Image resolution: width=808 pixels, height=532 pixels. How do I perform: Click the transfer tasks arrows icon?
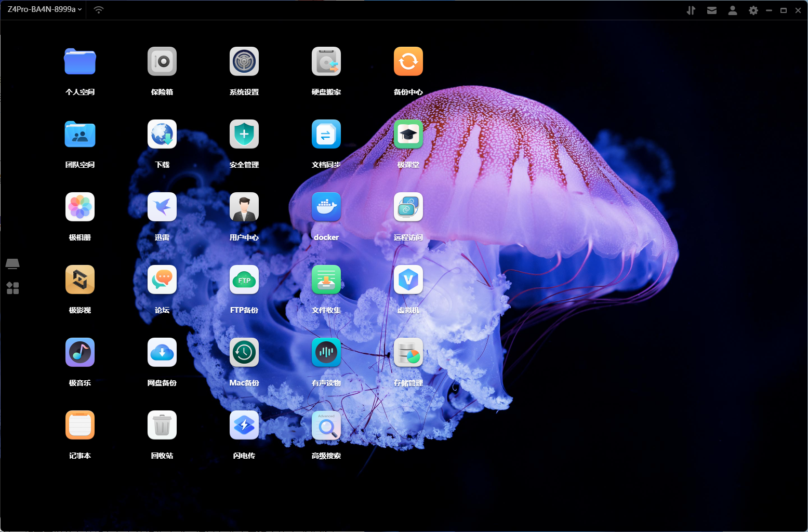(x=691, y=10)
